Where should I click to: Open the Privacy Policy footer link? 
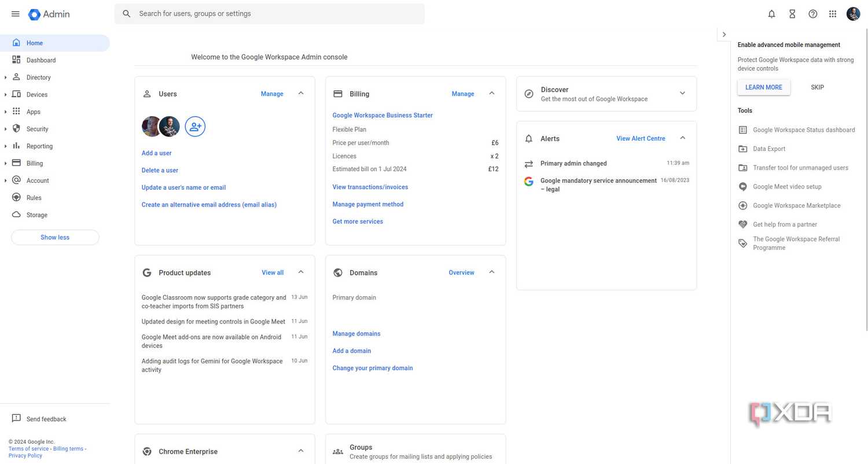[25, 456]
